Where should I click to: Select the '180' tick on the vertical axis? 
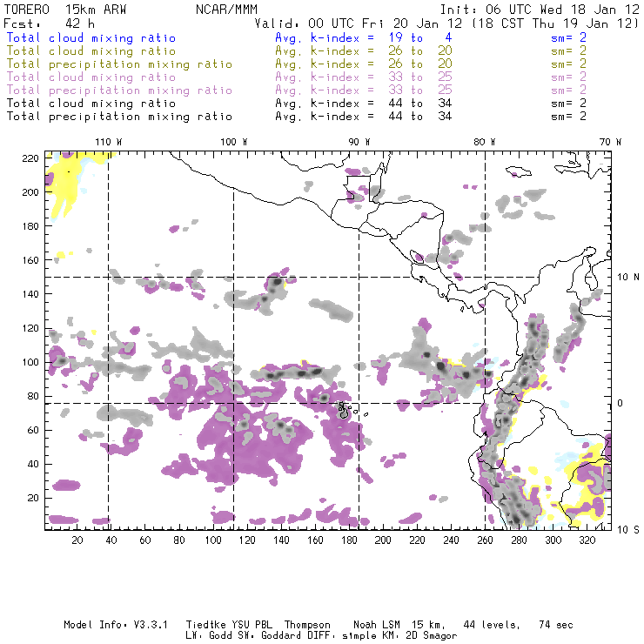[30, 226]
